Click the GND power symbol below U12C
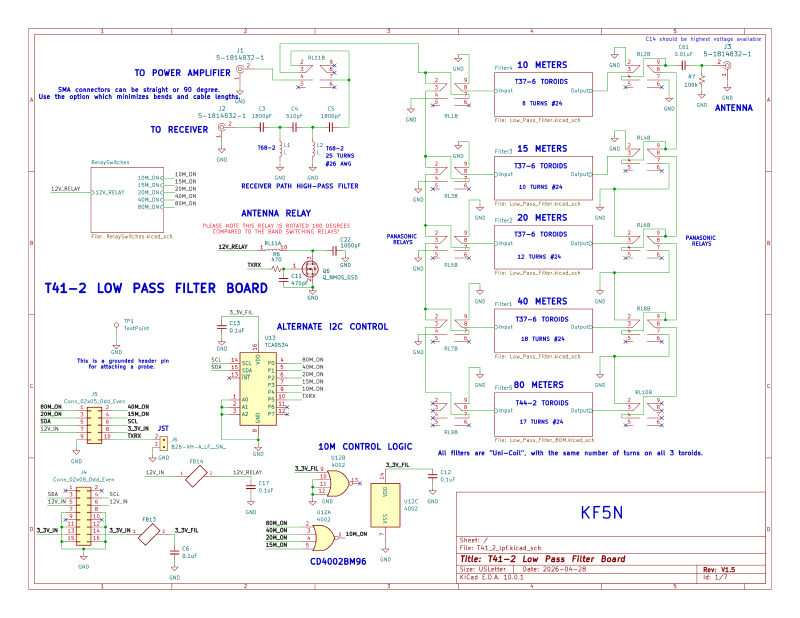This screenshot has height=618, width=800. tap(385, 551)
